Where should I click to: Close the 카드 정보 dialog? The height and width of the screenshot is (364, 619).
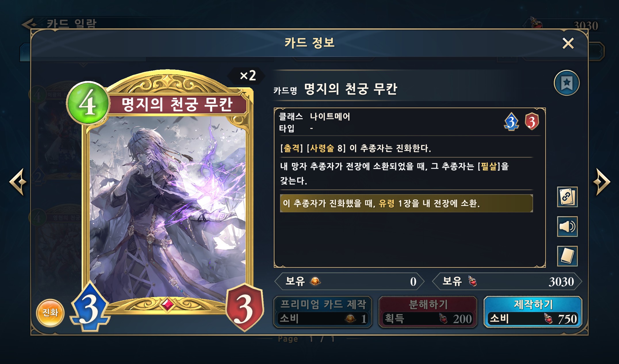(x=568, y=43)
